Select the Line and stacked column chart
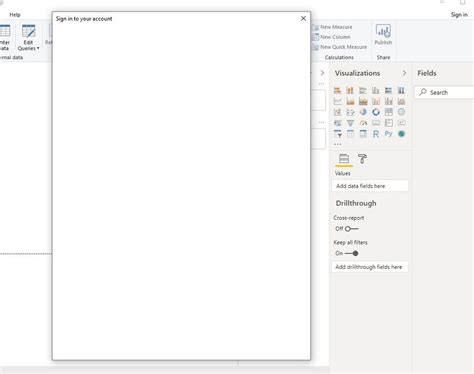Image resolution: width=474 pixels, height=374 pixels. click(376, 101)
